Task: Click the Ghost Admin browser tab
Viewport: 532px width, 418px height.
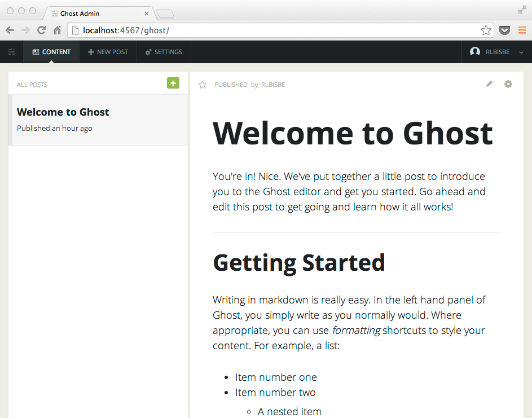Action: (x=96, y=14)
